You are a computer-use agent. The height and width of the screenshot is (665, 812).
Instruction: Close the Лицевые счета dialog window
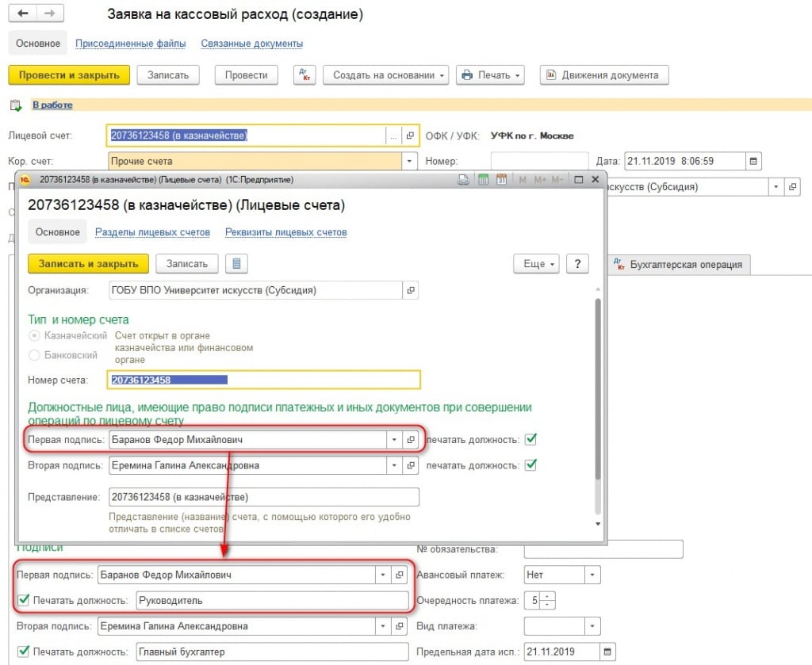[x=596, y=180]
